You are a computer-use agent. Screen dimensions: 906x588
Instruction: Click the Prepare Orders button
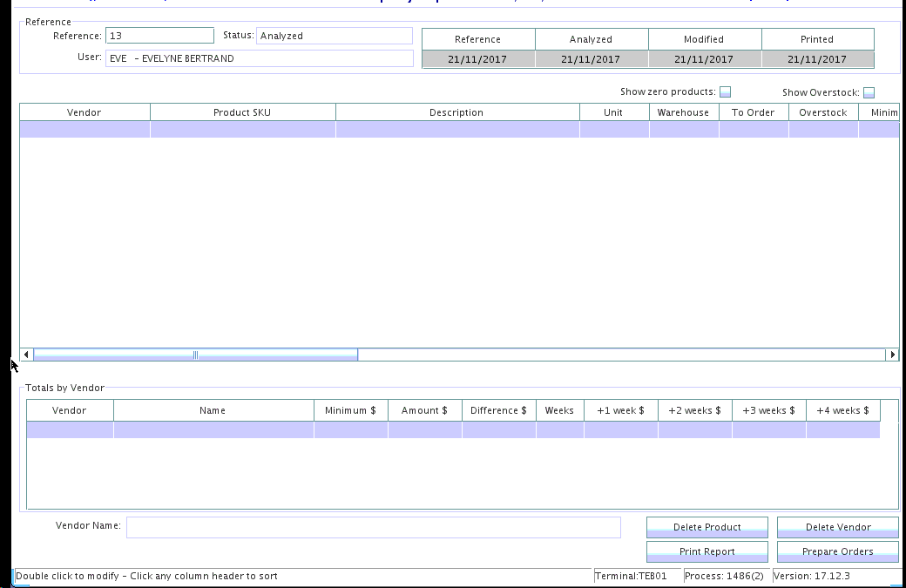pyautogui.click(x=837, y=551)
